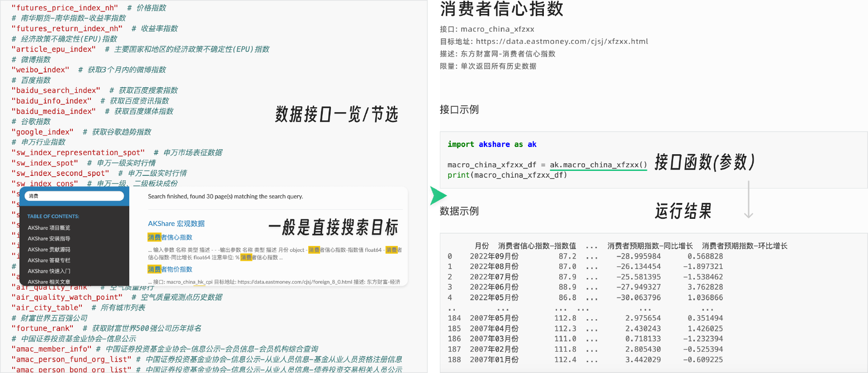Open AKShare 快速入门 sidebar entry

tap(49, 271)
